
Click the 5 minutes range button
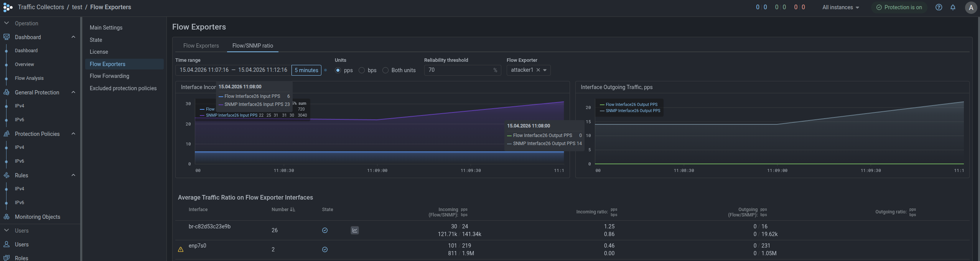pyautogui.click(x=306, y=70)
